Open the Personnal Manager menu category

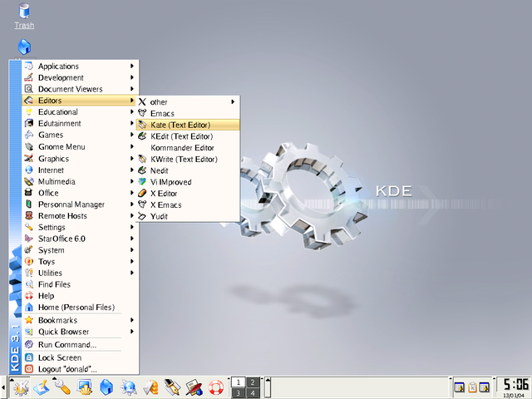coord(80,204)
